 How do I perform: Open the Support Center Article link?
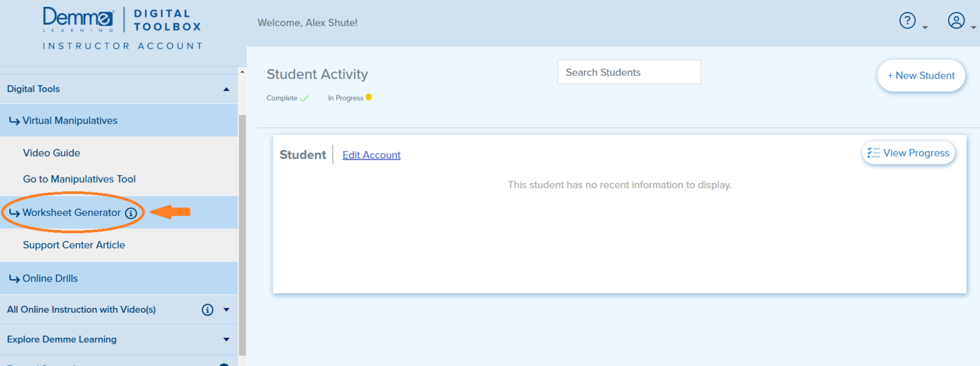point(73,245)
